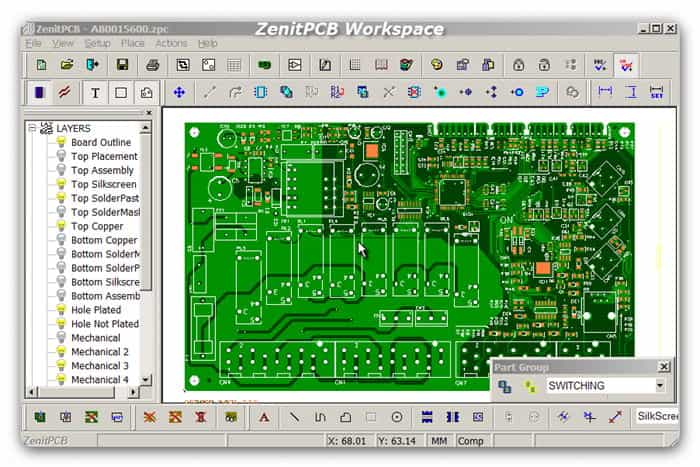The height and width of the screenshot is (467, 700).
Task: Click the grey X cross icon
Action: (x=389, y=92)
